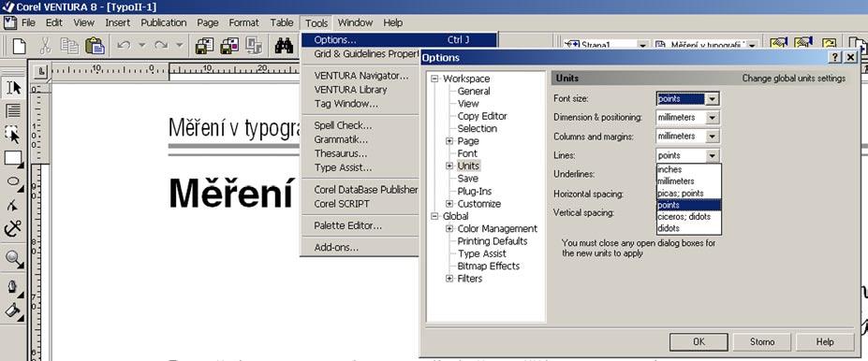Expand the Filters tree node
Image resolution: width=868 pixels, height=361 pixels.
coord(450,279)
